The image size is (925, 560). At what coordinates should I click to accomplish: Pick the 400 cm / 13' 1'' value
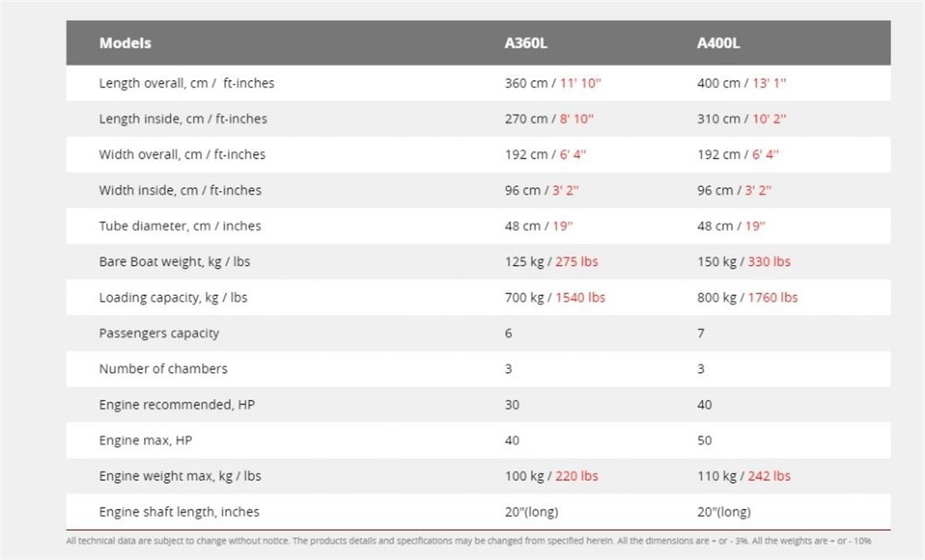click(742, 83)
